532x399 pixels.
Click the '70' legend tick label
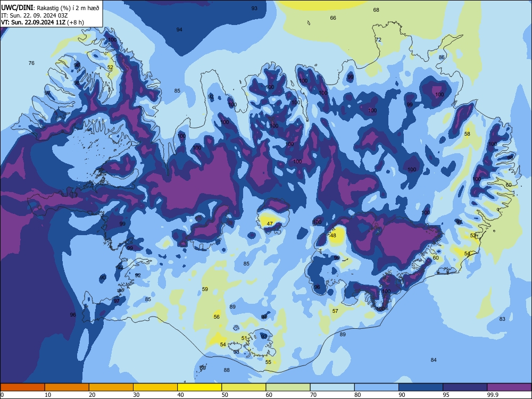point(313,395)
